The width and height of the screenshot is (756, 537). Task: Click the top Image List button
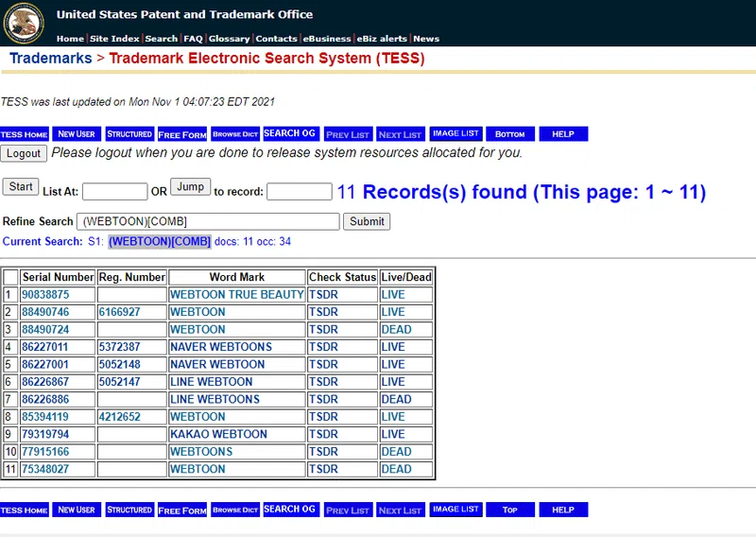click(x=455, y=133)
